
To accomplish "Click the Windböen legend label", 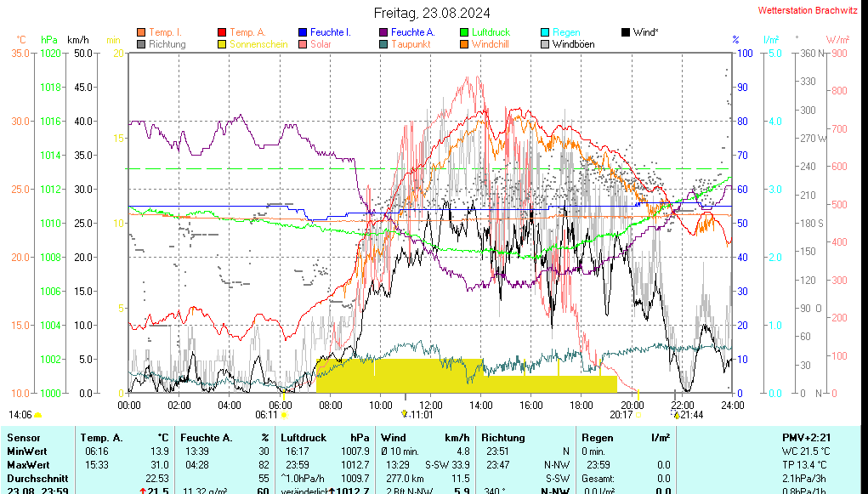I will click(x=573, y=44).
